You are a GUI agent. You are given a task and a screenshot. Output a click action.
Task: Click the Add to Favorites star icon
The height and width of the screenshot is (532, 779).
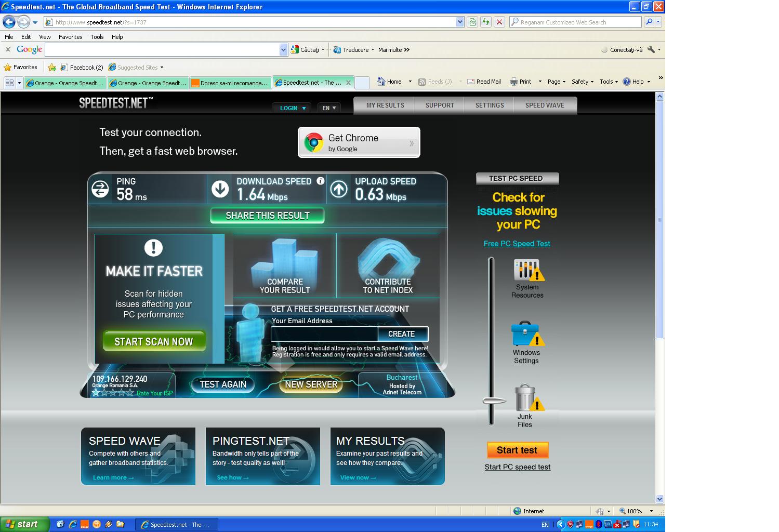pyautogui.click(x=52, y=67)
